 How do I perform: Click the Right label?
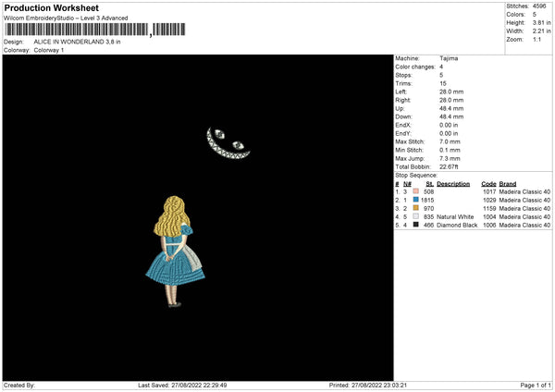[403, 100]
